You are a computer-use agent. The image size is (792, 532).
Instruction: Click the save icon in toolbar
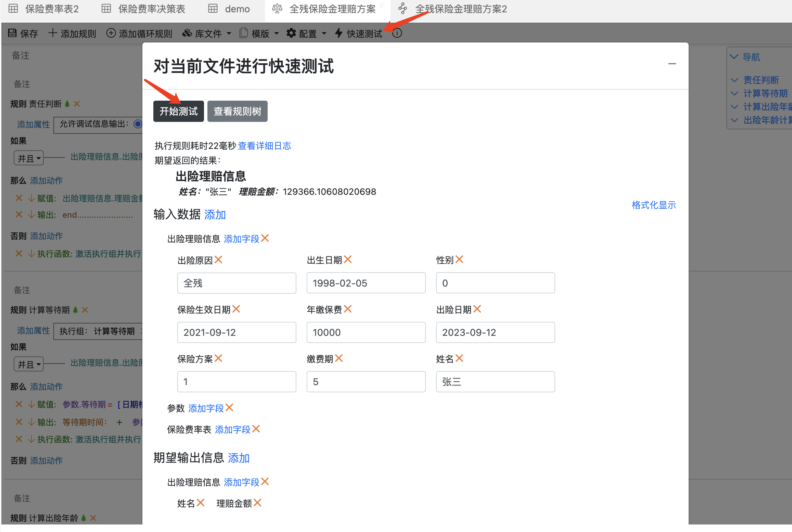tap(12, 33)
